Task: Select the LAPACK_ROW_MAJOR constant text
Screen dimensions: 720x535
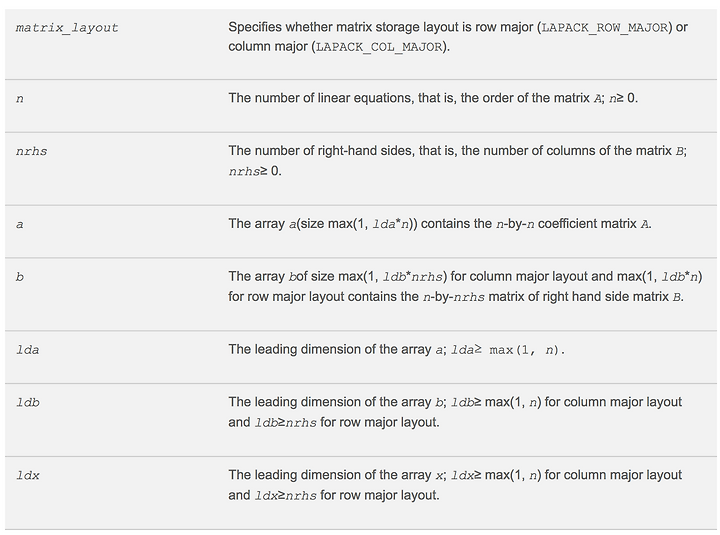Action: click(605, 27)
